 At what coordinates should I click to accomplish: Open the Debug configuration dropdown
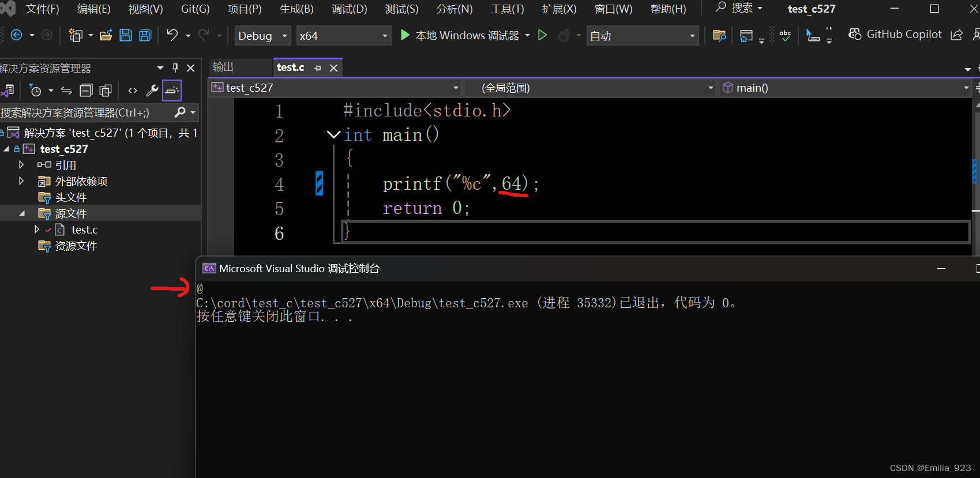tap(262, 36)
